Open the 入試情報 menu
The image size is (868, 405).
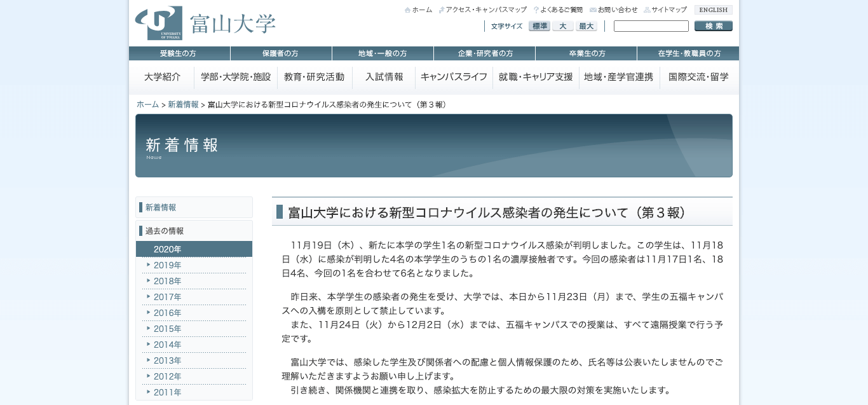pyautogui.click(x=384, y=77)
